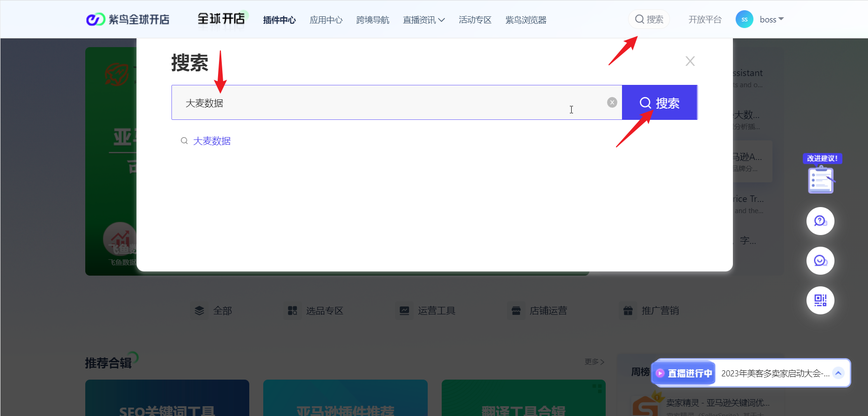The image size is (868, 416).
Task: Open the customer service chat icon
Action: (820, 261)
